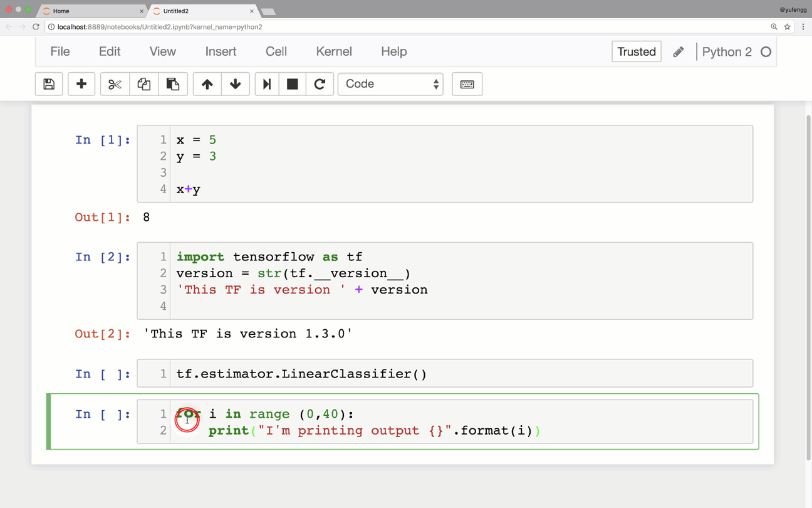This screenshot has height=508, width=812.
Task: Restart the kernel with the circular arrow icon
Action: 320,84
